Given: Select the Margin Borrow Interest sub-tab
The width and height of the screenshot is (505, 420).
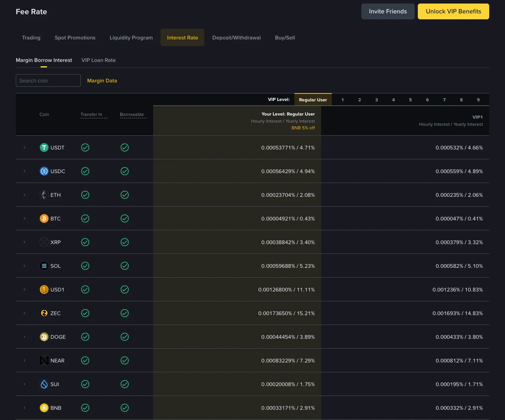Looking at the screenshot, I should tap(44, 60).
